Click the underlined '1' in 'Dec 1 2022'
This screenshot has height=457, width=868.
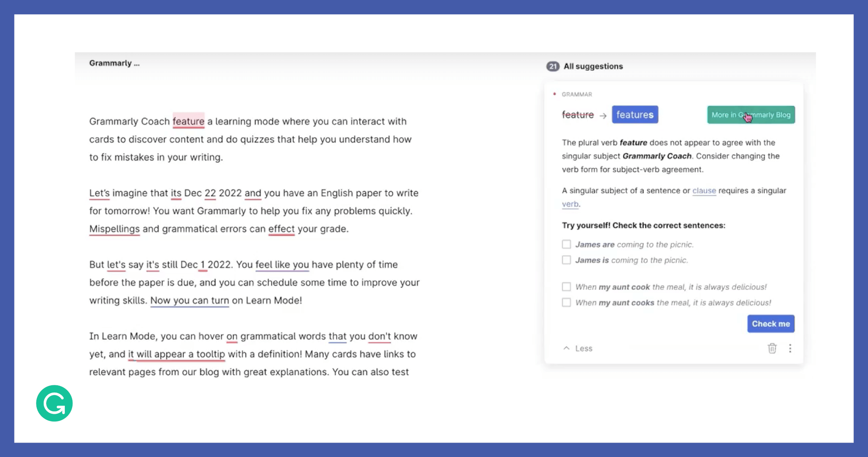[x=203, y=265]
